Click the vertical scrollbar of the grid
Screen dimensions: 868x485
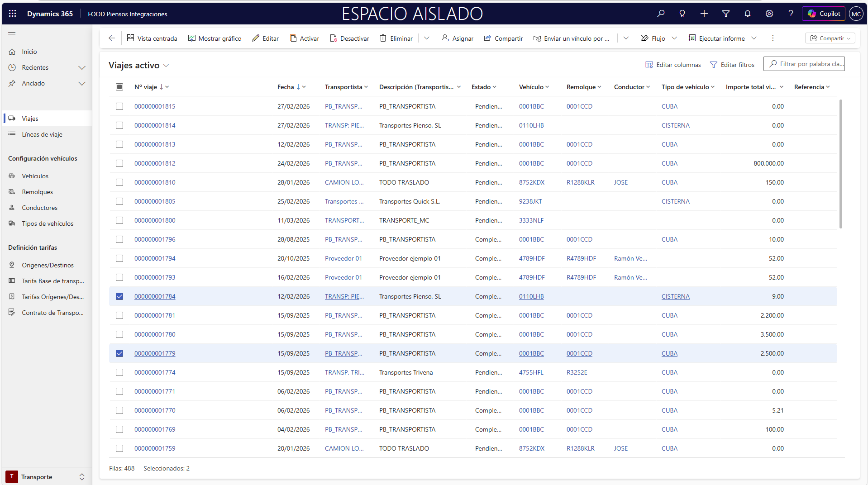tap(840, 163)
